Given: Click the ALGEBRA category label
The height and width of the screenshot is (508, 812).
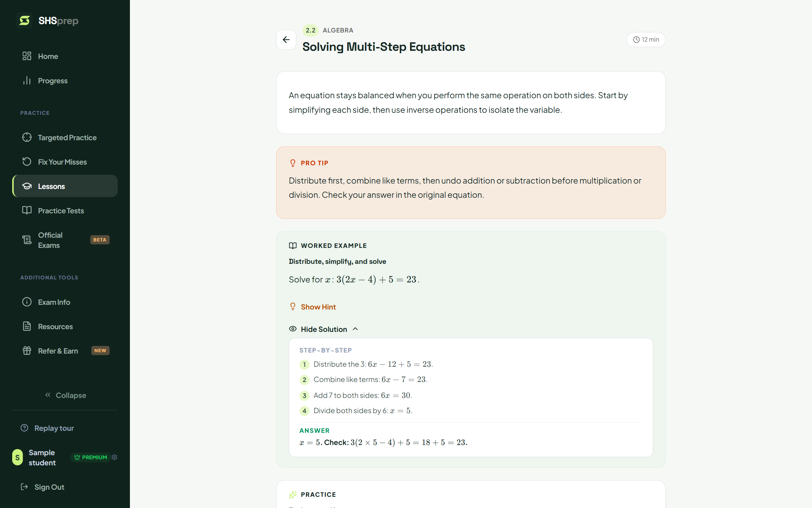Looking at the screenshot, I should pos(338,30).
